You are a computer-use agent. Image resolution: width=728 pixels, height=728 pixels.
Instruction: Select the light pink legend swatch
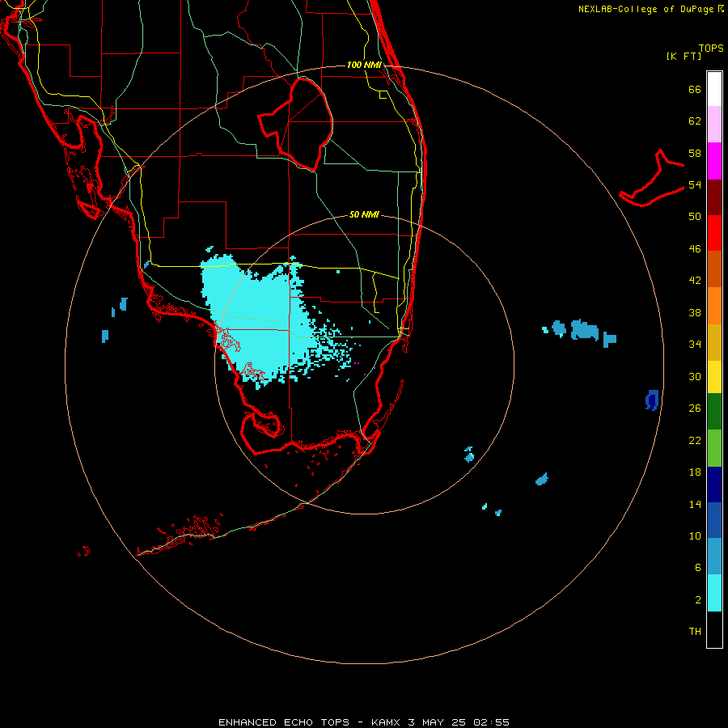714,125
